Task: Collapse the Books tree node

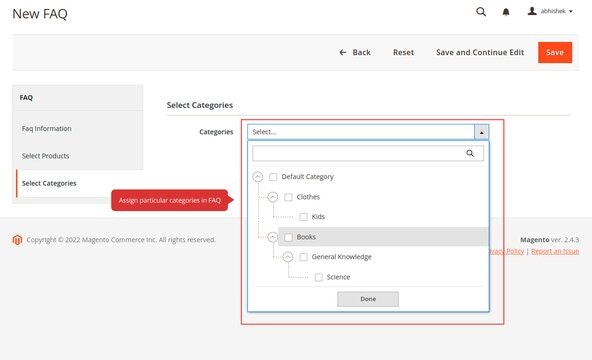Action: pos(273,237)
